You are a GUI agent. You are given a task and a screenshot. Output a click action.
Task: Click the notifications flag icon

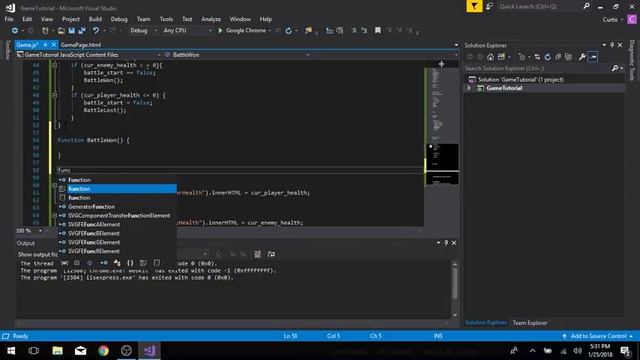[474, 6]
